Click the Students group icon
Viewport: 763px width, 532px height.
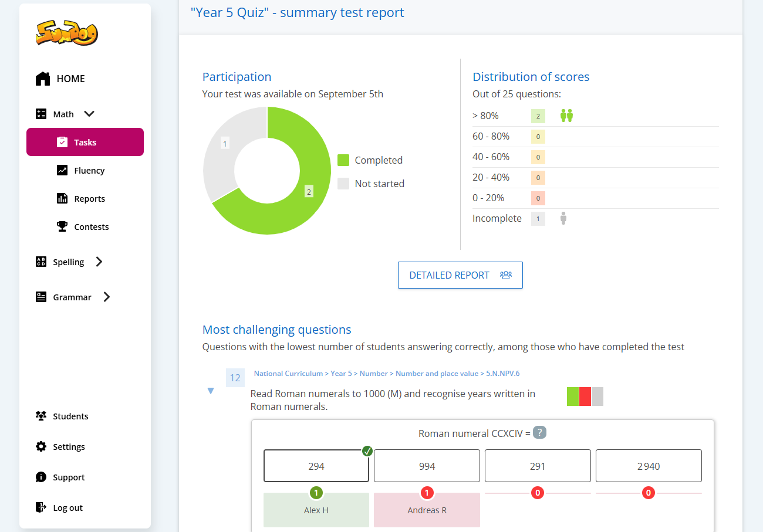41,416
